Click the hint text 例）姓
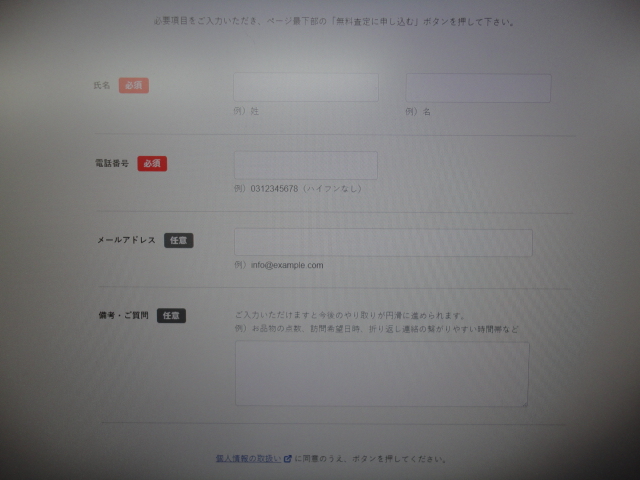Image resolution: width=640 pixels, height=480 pixels. pyautogui.click(x=246, y=111)
